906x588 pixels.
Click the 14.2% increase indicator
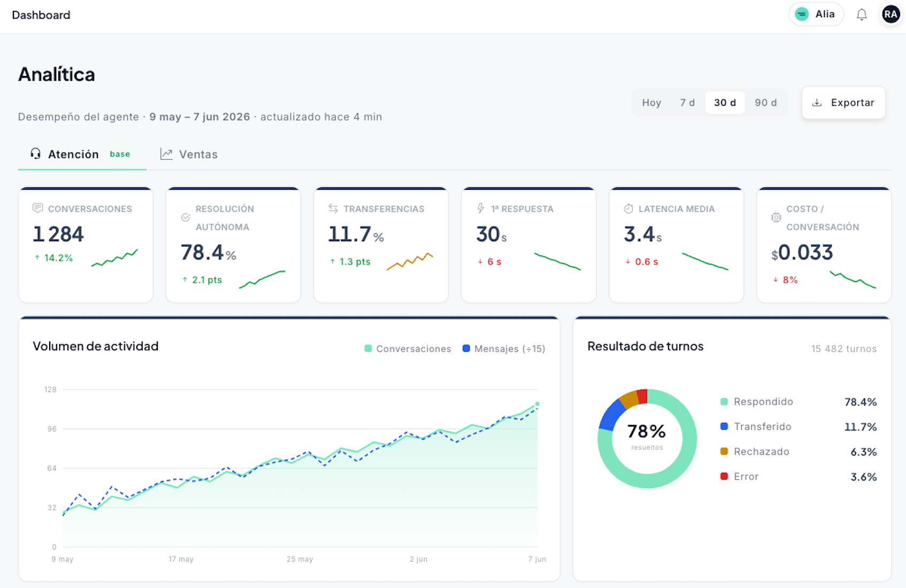53,258
